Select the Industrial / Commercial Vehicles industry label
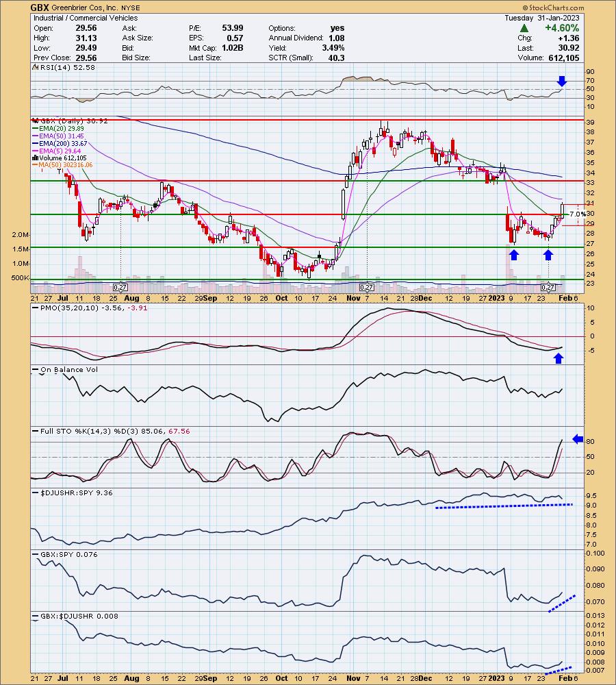Image resolution: width=616 pixels, height=685 pixels. pos(86,18)
